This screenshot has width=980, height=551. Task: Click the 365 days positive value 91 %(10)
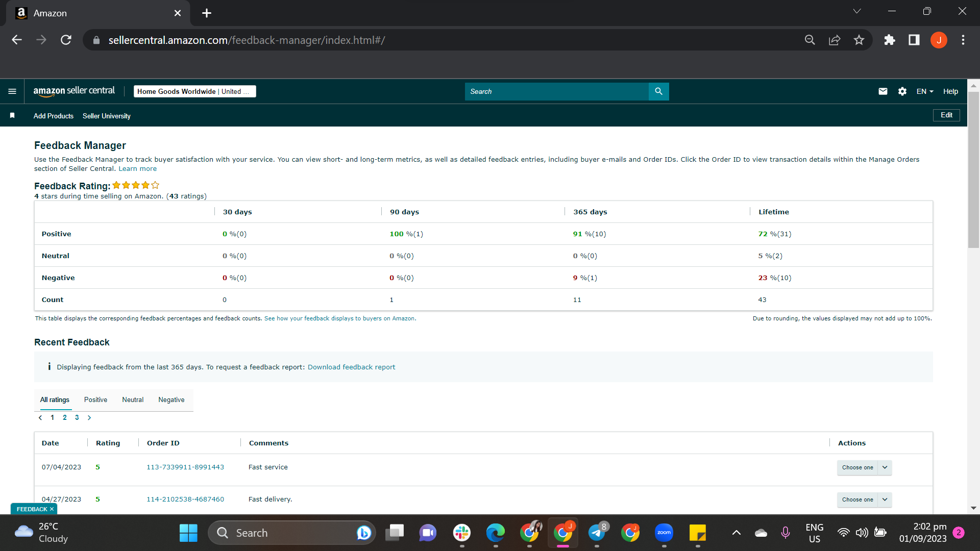[590, 234]
